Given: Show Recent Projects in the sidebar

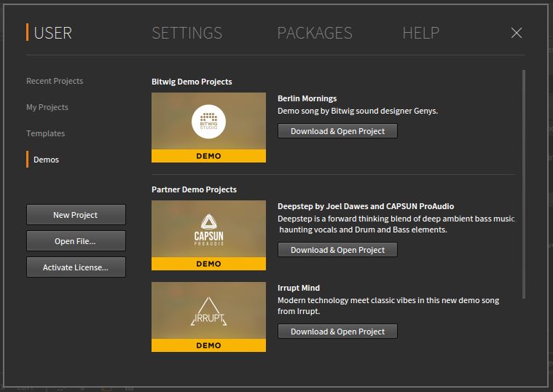Looking at the screenshot, I should tap(55, 81).
